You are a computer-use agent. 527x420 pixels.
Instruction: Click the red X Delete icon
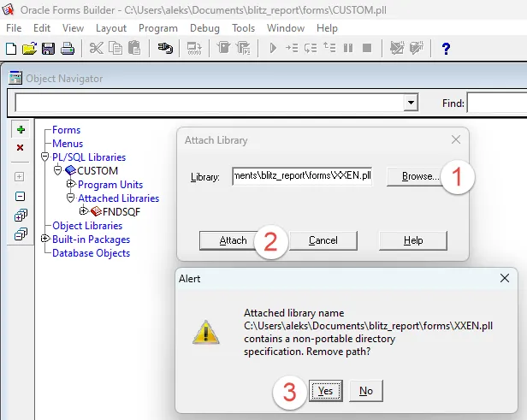point(21,147)
